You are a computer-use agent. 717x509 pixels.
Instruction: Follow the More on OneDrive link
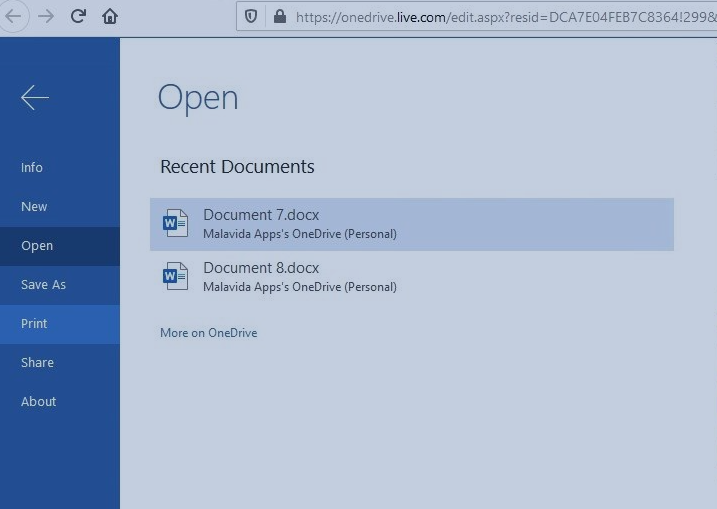click(x=209, y=333)
